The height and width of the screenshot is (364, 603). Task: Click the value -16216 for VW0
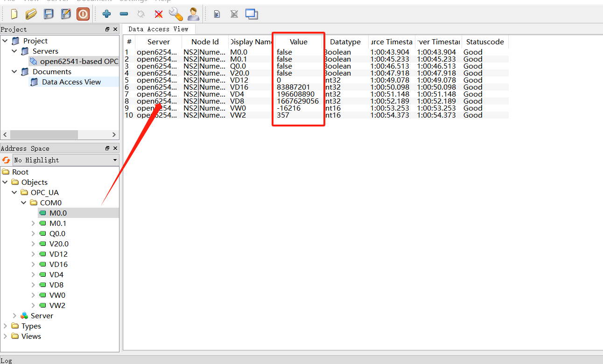coord(288,108)
